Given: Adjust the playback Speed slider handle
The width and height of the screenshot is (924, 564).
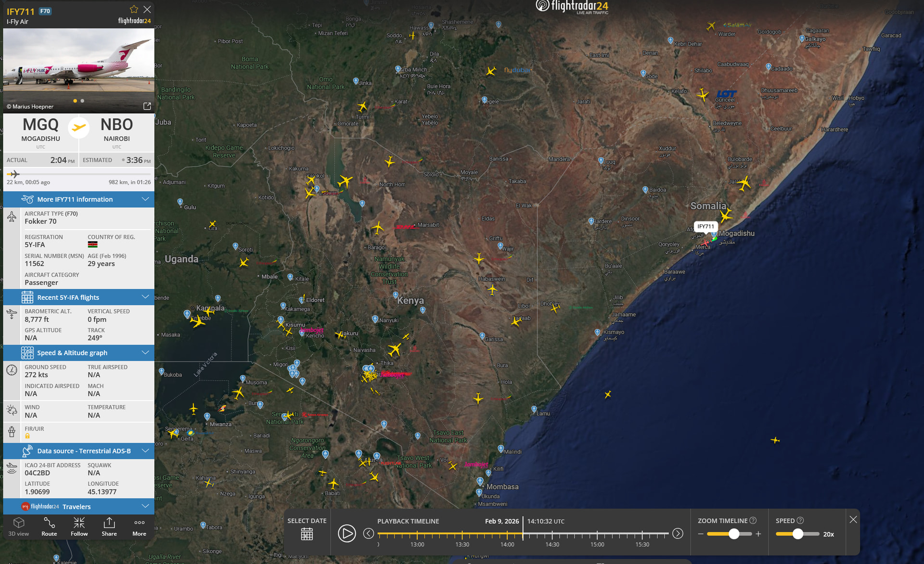Looking at the screenshot, I should coord(798,534).
